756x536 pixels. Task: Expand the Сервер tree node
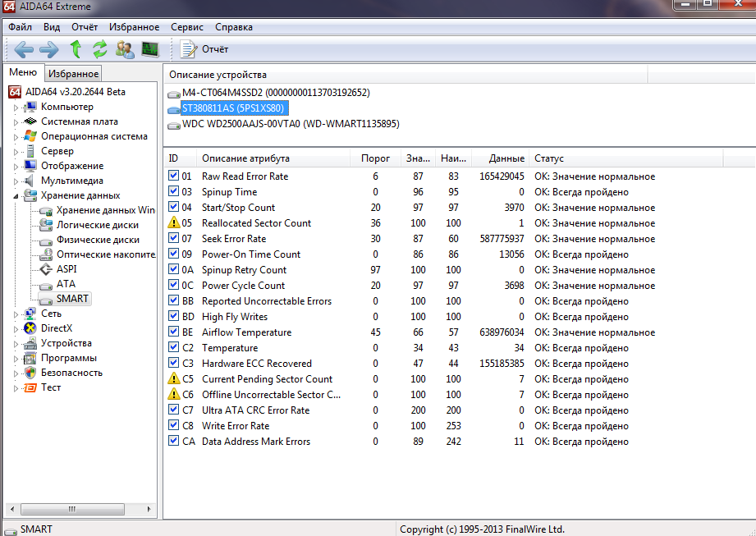point(16,152)
